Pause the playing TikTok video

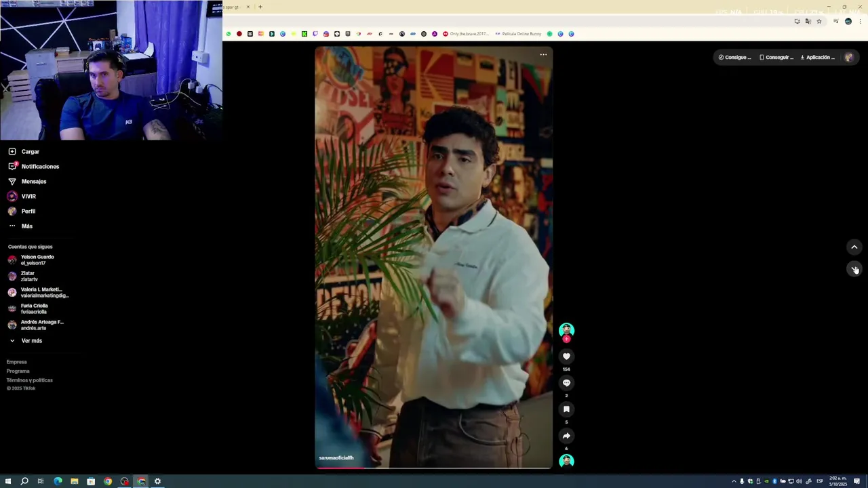click(x=434, y=258)
